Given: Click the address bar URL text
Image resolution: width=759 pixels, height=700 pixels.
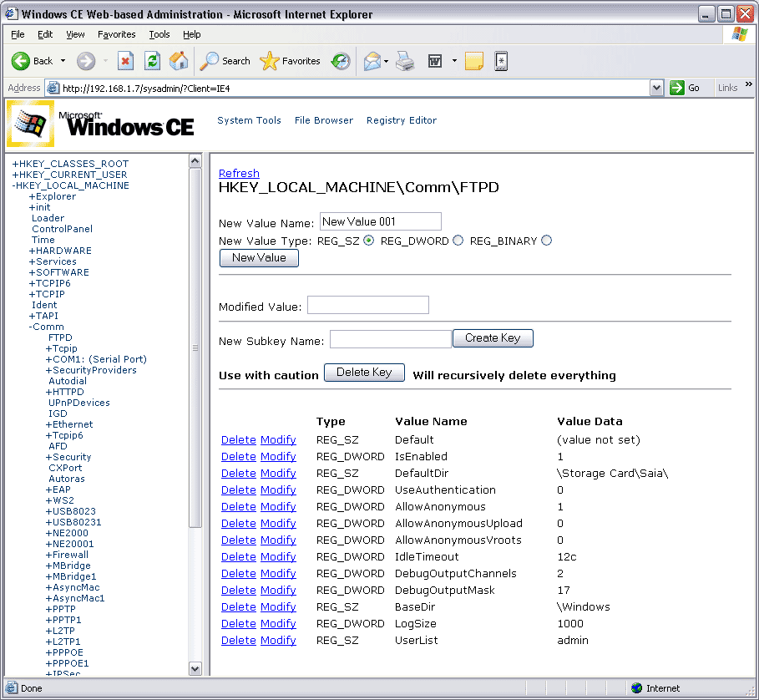Looking at the screenshot, I should click(x=146, y=89).
